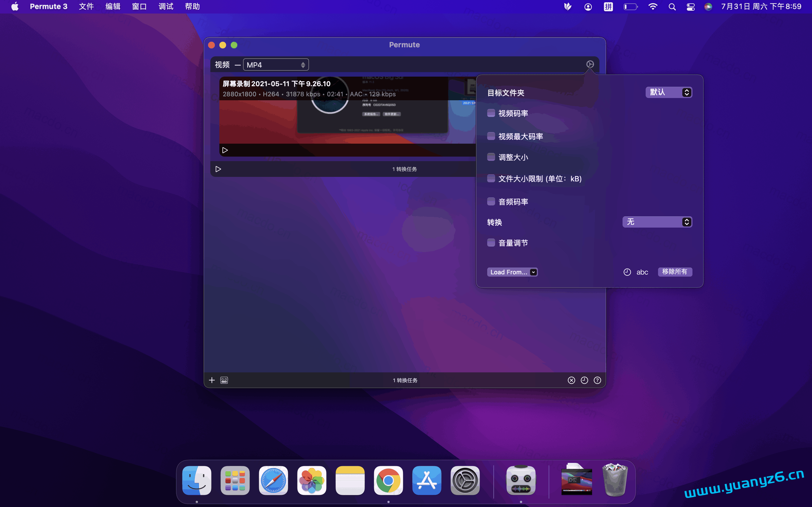The width and height of the screenshot is (812, 507).
Task: Open the settings gear in the video section header
Action: point(590,64)
